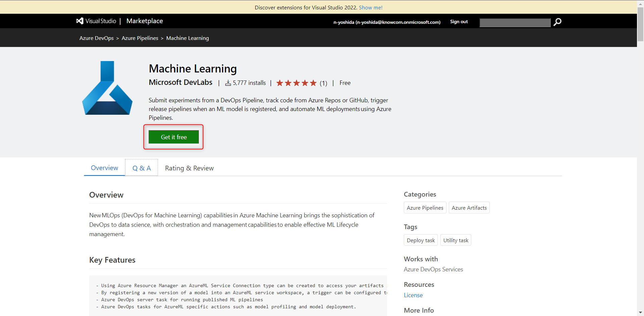
Task: Click the Works with heading
Action: [421, 259]
